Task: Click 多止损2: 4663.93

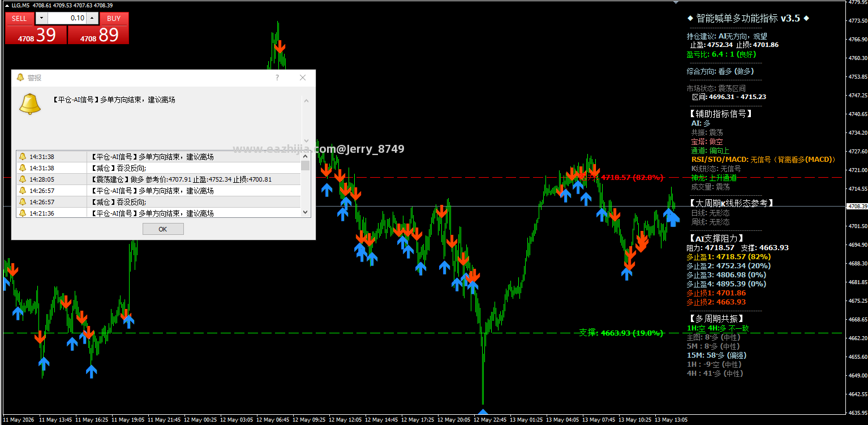Action: point(716,302)
